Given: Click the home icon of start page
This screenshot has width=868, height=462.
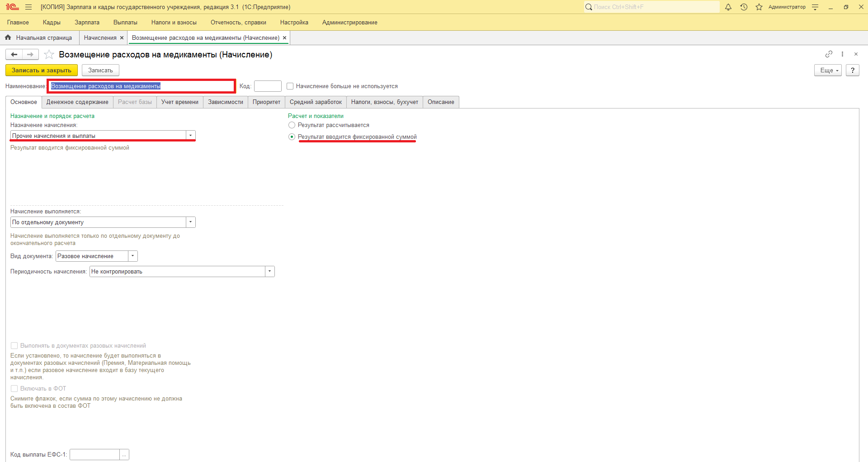Looking at the screenshot, I should coord(8,38).
